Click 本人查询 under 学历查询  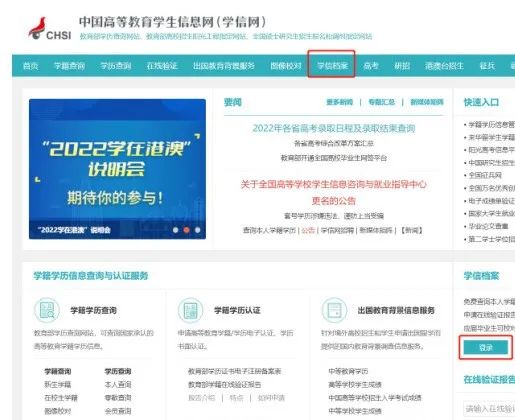118,384
